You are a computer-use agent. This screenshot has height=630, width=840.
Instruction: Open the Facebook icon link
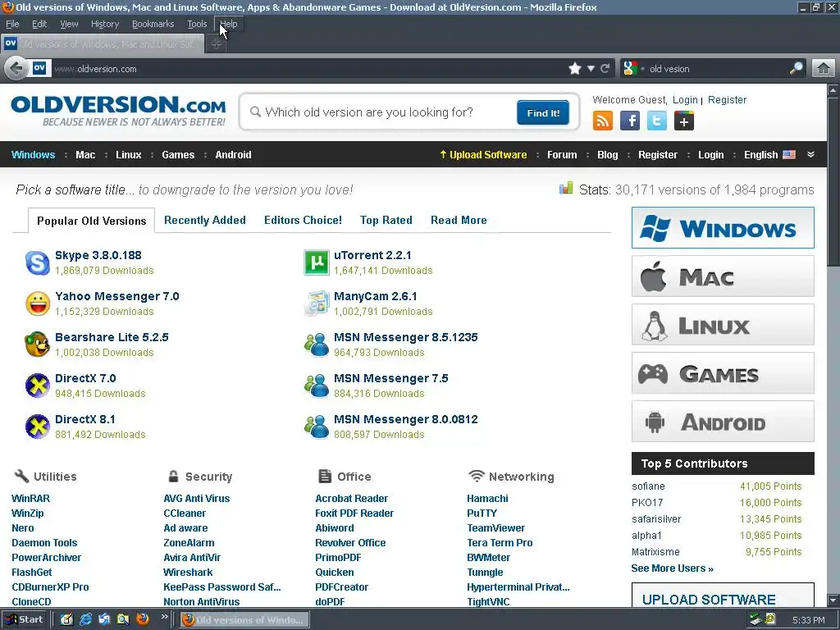[630, 121]
